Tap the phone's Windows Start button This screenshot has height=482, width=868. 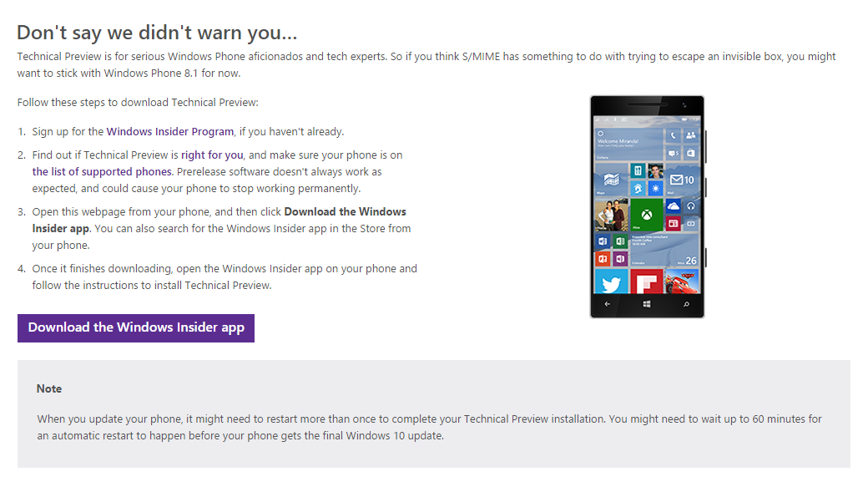click(x=647, y=304)
